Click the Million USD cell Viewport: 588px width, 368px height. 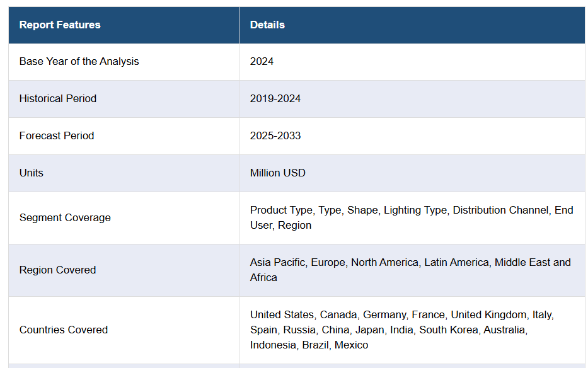(278, 173)
